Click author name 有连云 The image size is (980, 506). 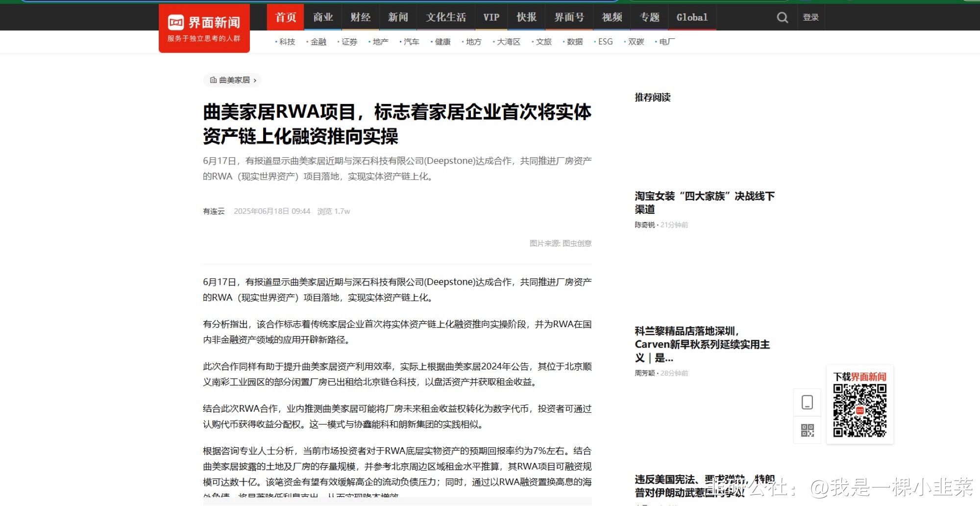[214, 211]
